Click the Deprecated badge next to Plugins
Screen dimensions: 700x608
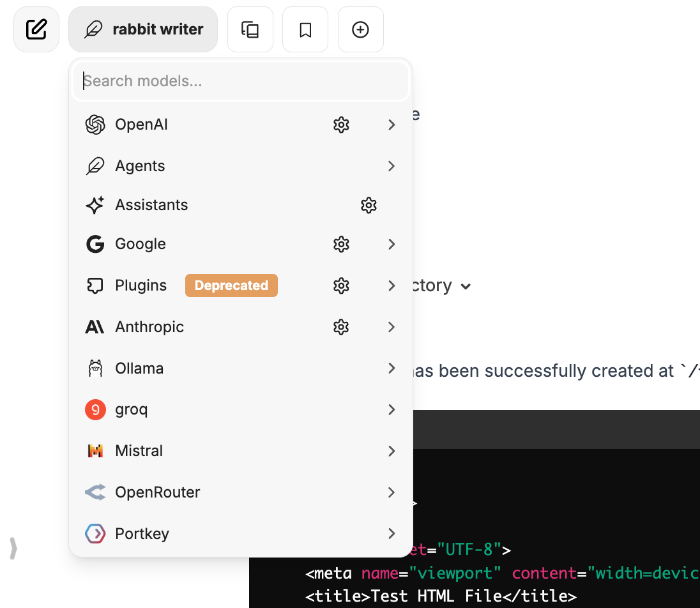pyautogui.click(x=231, y=285)
